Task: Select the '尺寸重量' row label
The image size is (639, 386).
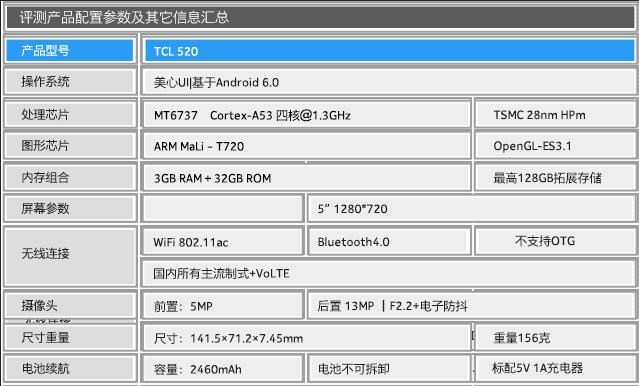Action: (70, 337)
